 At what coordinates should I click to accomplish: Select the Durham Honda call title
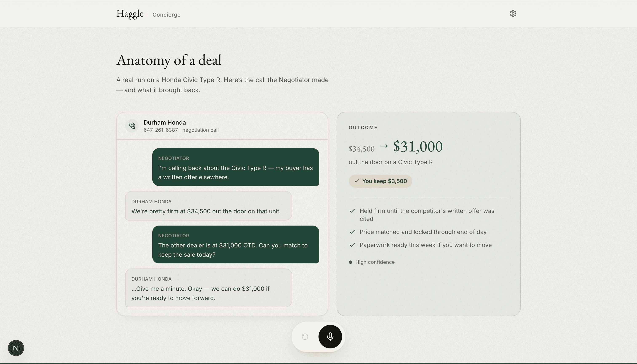[x=165, y=122]
